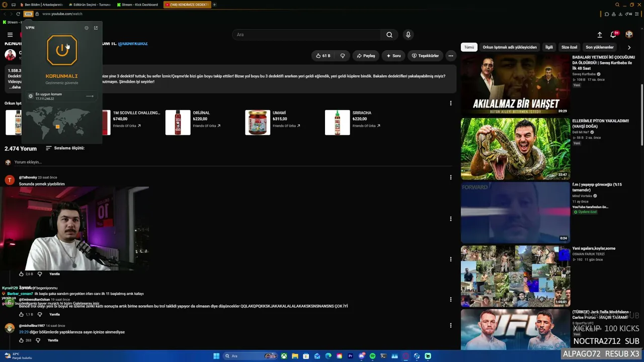Viewport: 644px width, 362px height.
Task: Open the 'UMAMİ' sauce product thumbnail
Action: [258, 122]
